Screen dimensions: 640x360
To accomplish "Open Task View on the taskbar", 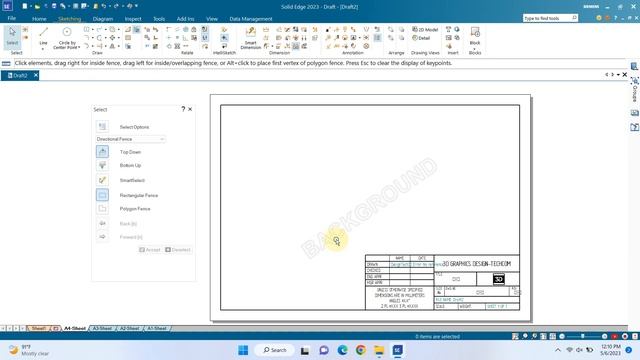I will pyautogui.click(x=305, y=350).
